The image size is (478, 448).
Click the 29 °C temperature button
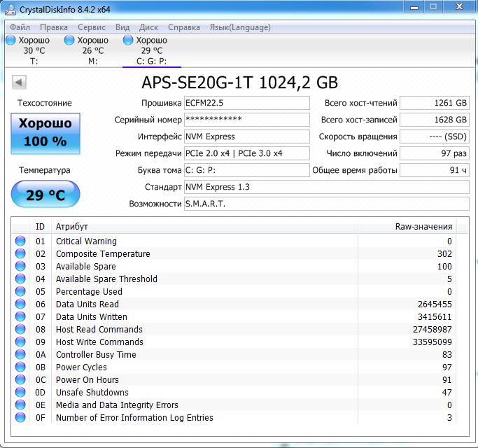coord(45,195)
